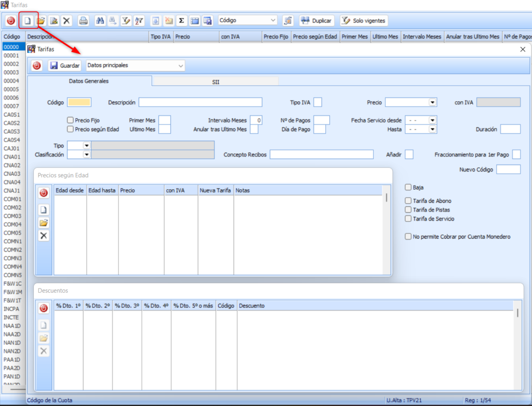Click the new record icon in main toolbar
This screenshot has height=406, width=532.
pos(28,21)
